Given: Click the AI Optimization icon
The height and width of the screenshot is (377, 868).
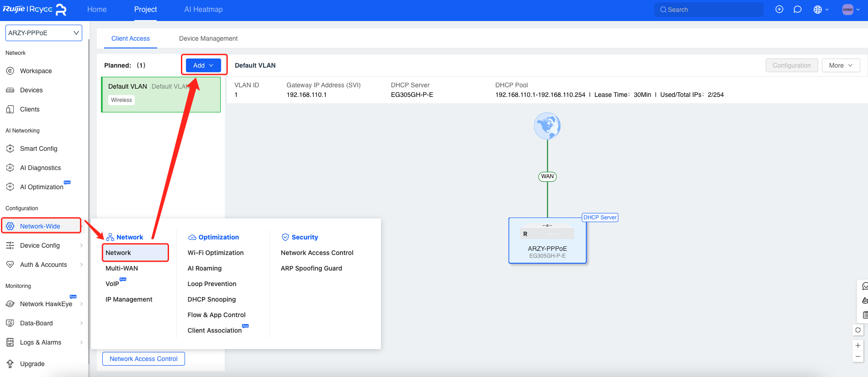Looking at the screenshot, I should coord(10,187).
